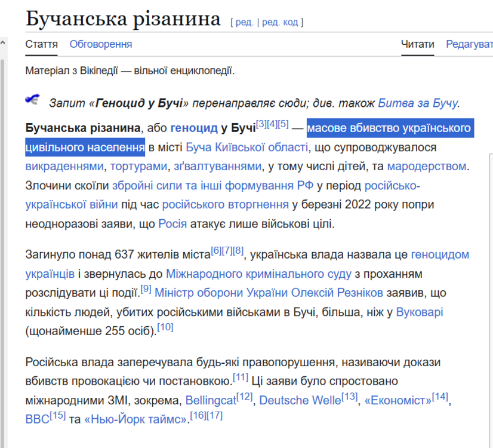Open footnote reference [16]
This screenshot has width=493, height=448.
(198, 415)
